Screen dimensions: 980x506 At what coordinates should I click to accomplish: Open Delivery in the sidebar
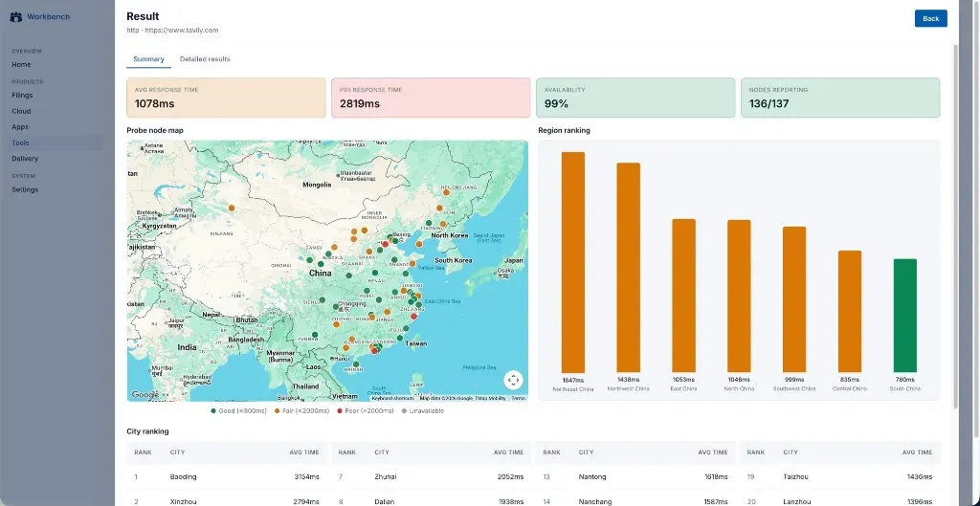[25, 159]
